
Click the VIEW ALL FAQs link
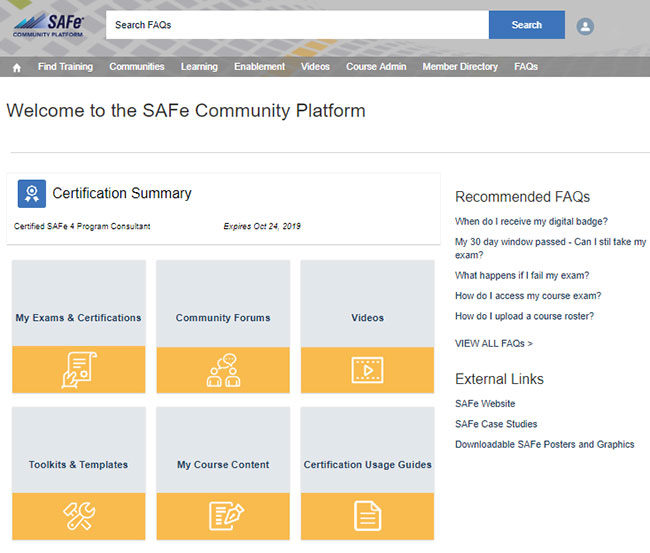click(x=494, y=344)
